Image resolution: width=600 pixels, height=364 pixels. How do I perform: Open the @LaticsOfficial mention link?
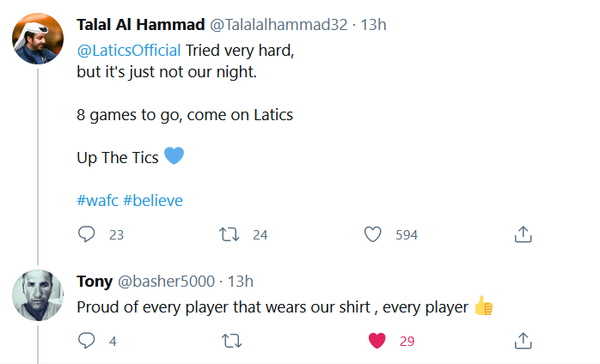coord(129,49)
